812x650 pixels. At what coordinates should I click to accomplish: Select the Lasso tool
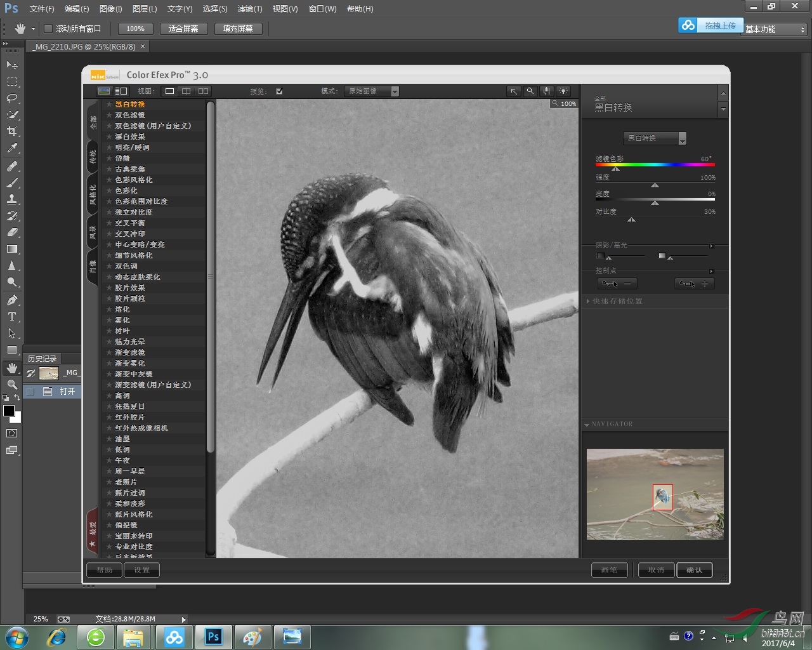click(x=12, y=98)
